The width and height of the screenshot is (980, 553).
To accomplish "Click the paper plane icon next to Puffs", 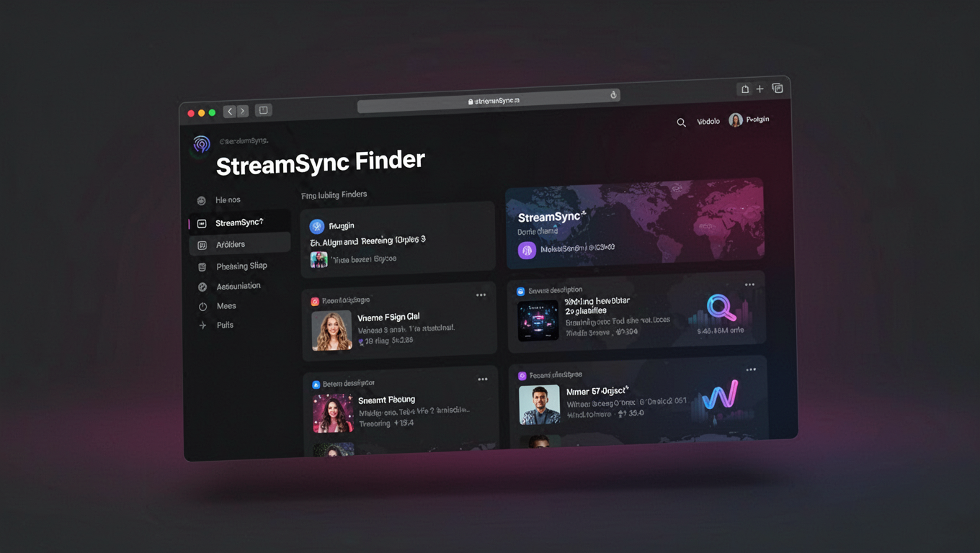I will pos(204,325).
